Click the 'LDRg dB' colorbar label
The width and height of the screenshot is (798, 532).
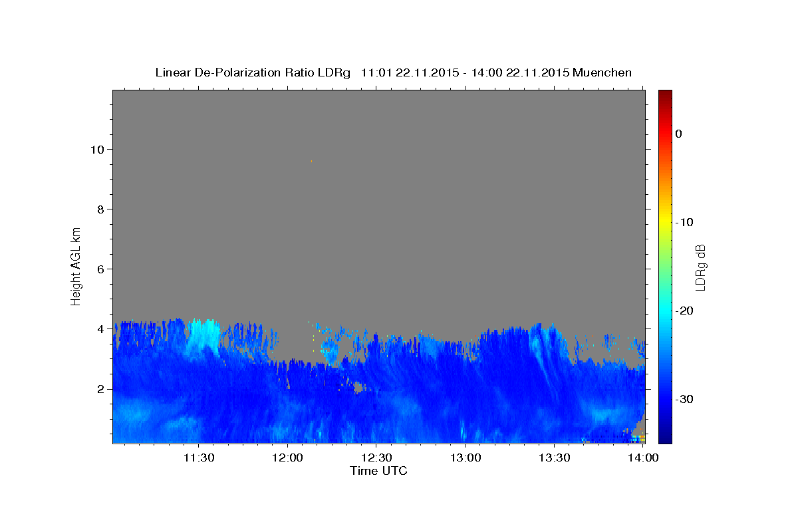click(700, 267)
